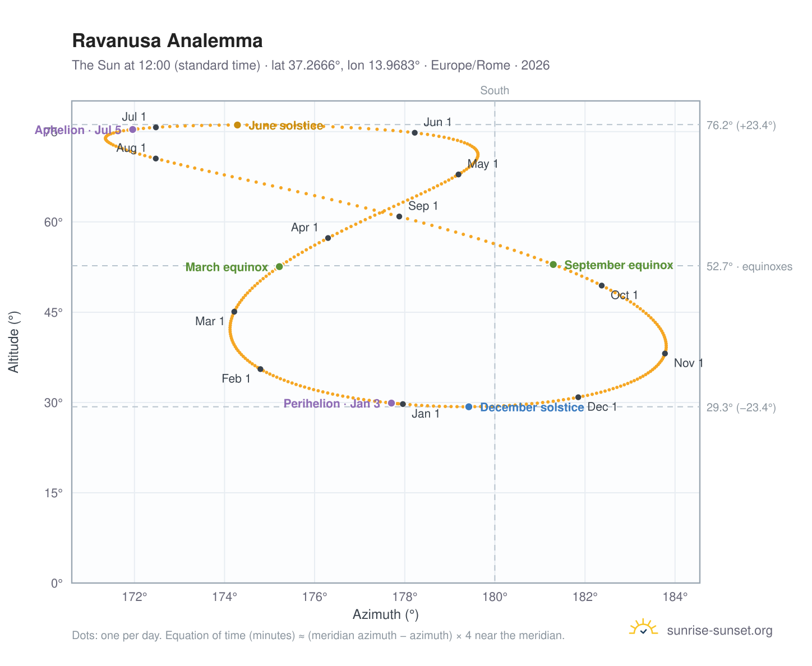Image resolution: width=812 pixels, height=666 pixels.
Task: Click the Apr 1 date marker
Action: [x=328, y=238]
